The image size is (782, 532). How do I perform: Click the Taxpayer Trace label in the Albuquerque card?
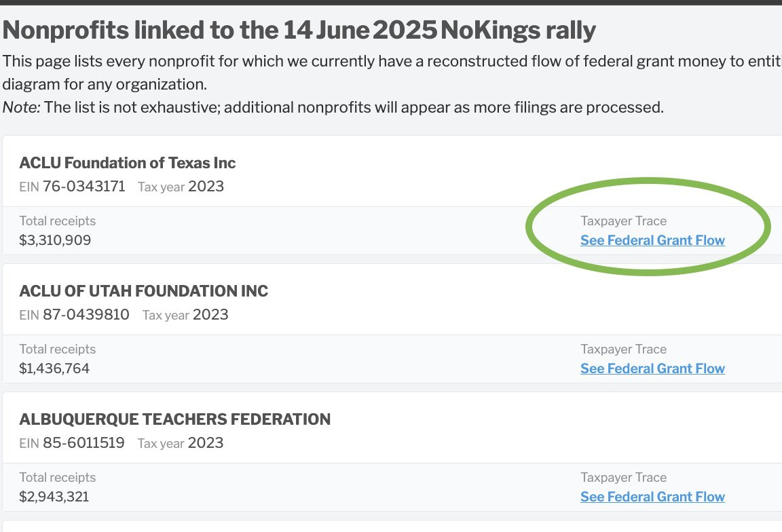(x=623, y=478)
